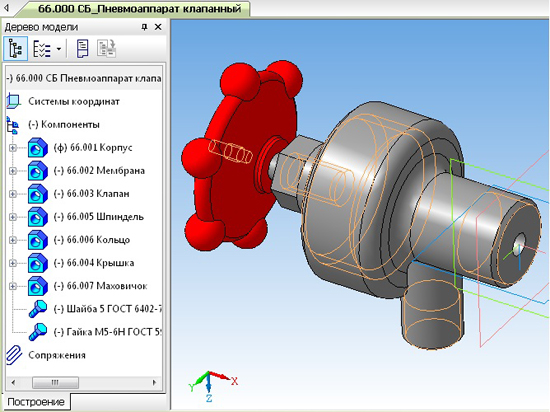The height and width of the screenshot is (412, 550).
Task: Click the part icon of 66.005 Шпиндель
Action: click(x=38, y=217)
